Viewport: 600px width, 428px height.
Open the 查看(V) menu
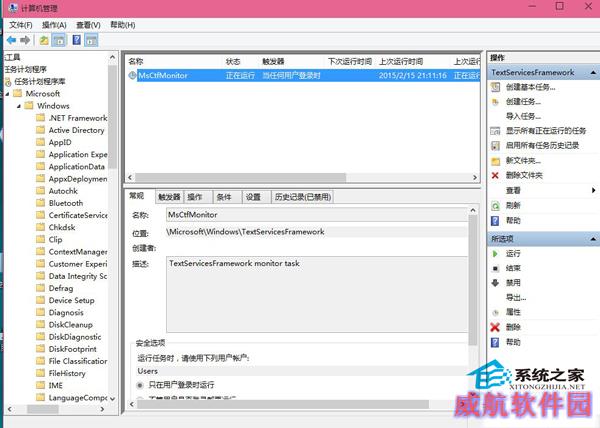point(88,25)
